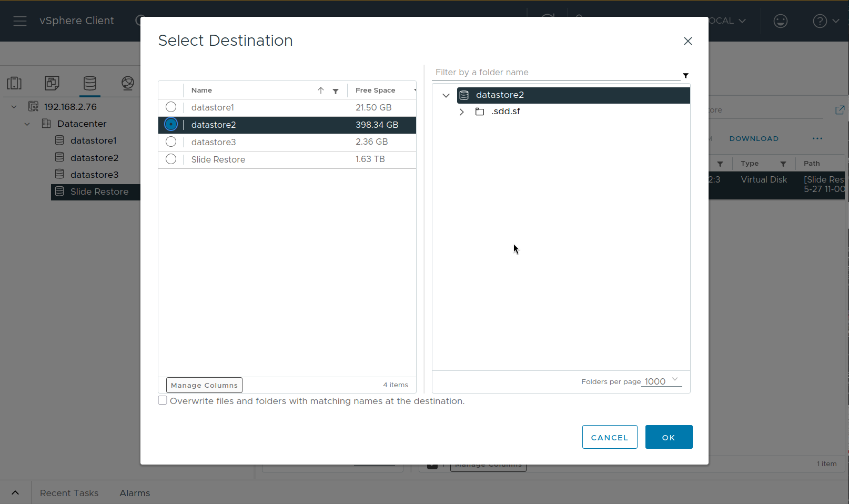Image resolution: width=849 pixels, height=504 pixels.
Task: Click the Datacenter building icon
Action: coord(46,124)
